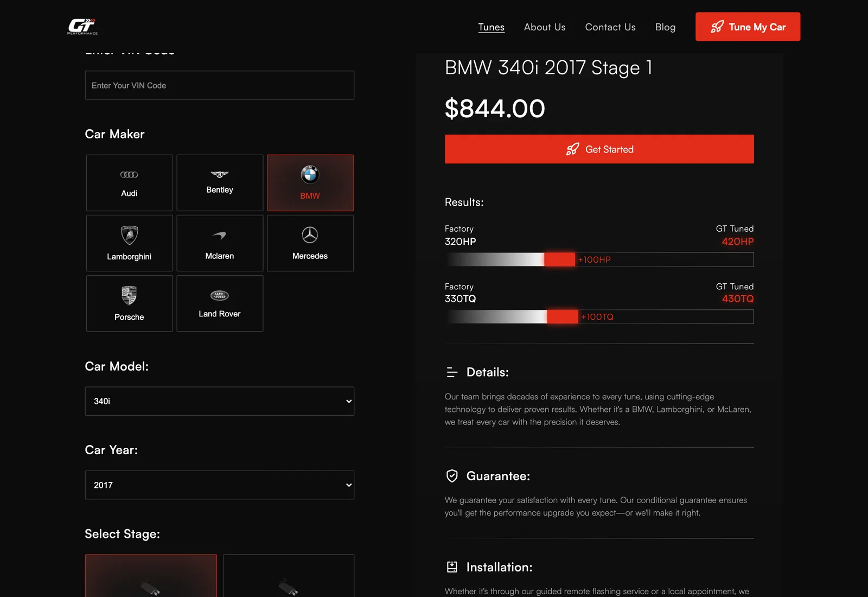
Task: Click the red Get Started button
Action: [x=599, y=149]
